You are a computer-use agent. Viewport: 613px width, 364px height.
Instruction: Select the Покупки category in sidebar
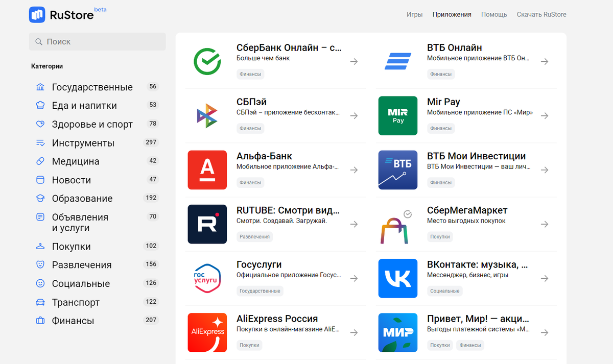[x=97, y=247]
